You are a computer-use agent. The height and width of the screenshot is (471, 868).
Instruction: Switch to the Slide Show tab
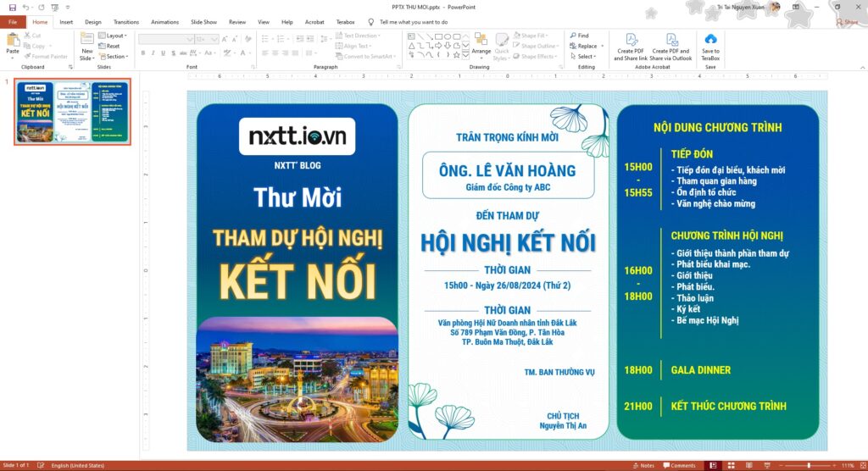coord(203,22)
